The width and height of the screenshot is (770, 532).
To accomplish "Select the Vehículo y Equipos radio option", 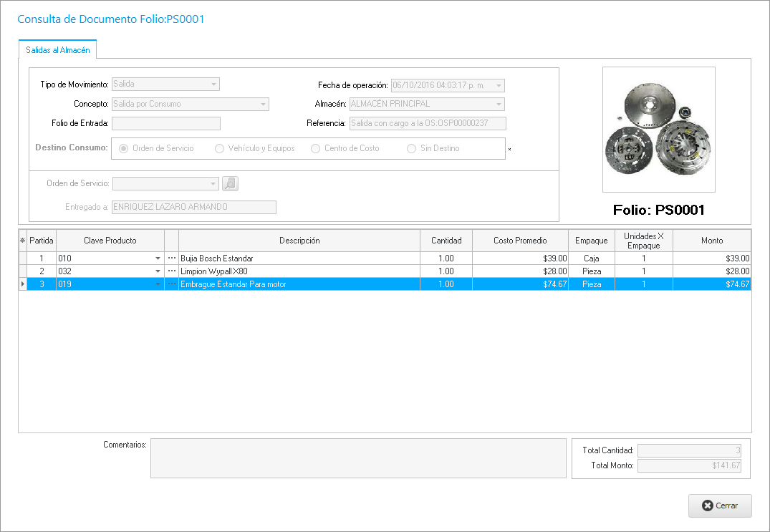I will (220, 148).
